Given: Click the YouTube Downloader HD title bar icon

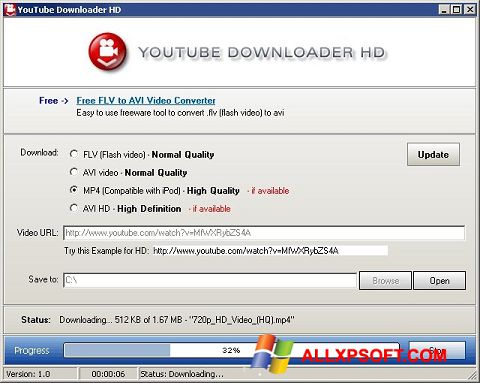Looking at the screenshot, I should [10, 9].
